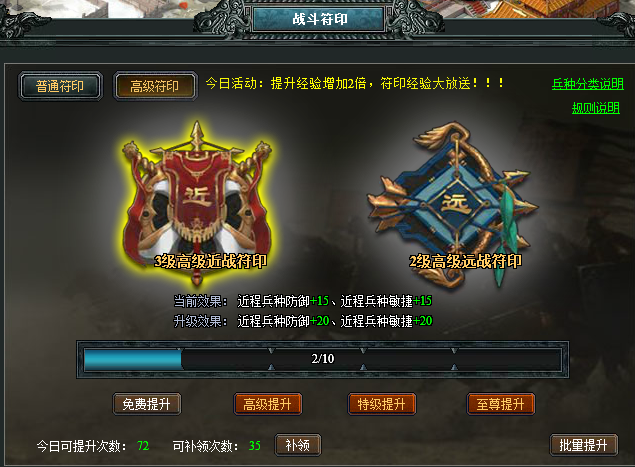Click the 今日可提升次数 72 counter
Screen dimensions: 635x467
click(x=93, y=446)
